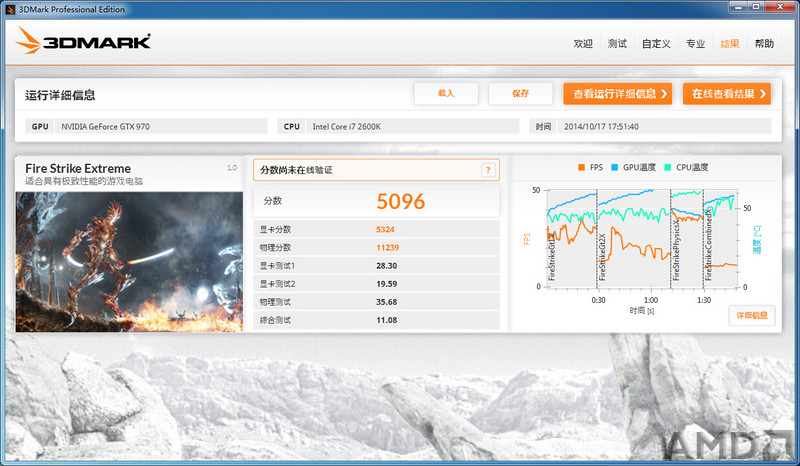Click the FireStrikePhysicsX chart section label
The height and width of the screenshot is (466, 800).
(677, 250)
